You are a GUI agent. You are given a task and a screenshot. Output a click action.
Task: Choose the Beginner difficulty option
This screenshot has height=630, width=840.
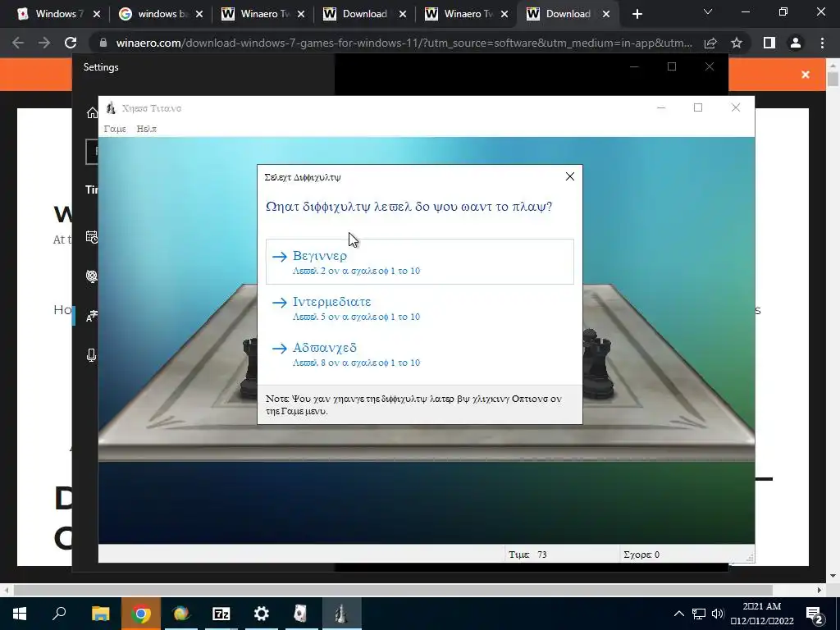pyautogui.click(x=419, y=262)
